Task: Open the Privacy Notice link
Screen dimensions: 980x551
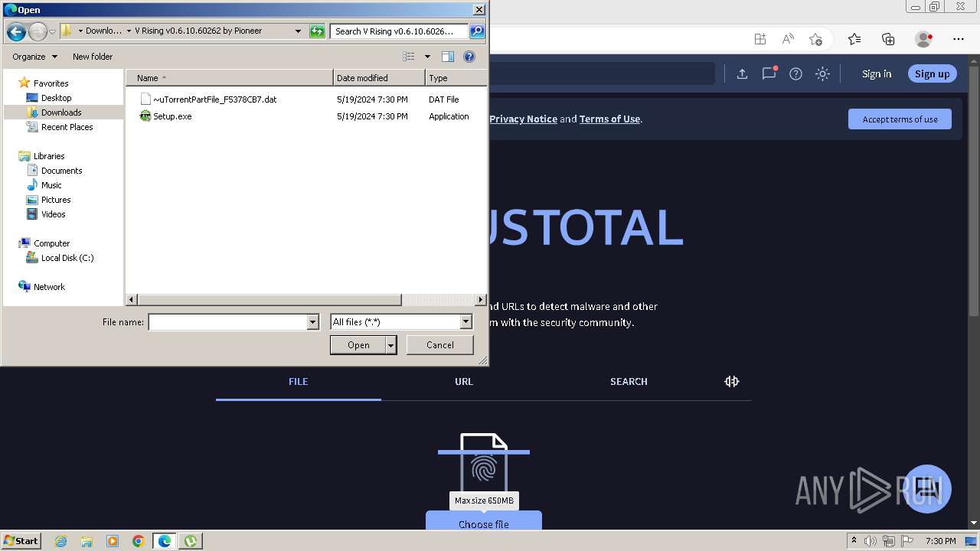Action: [x=523, y=119]
